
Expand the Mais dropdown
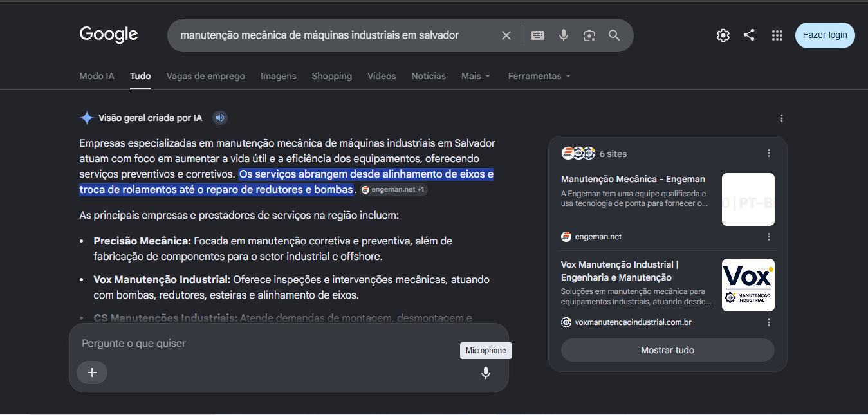[476, 76]
